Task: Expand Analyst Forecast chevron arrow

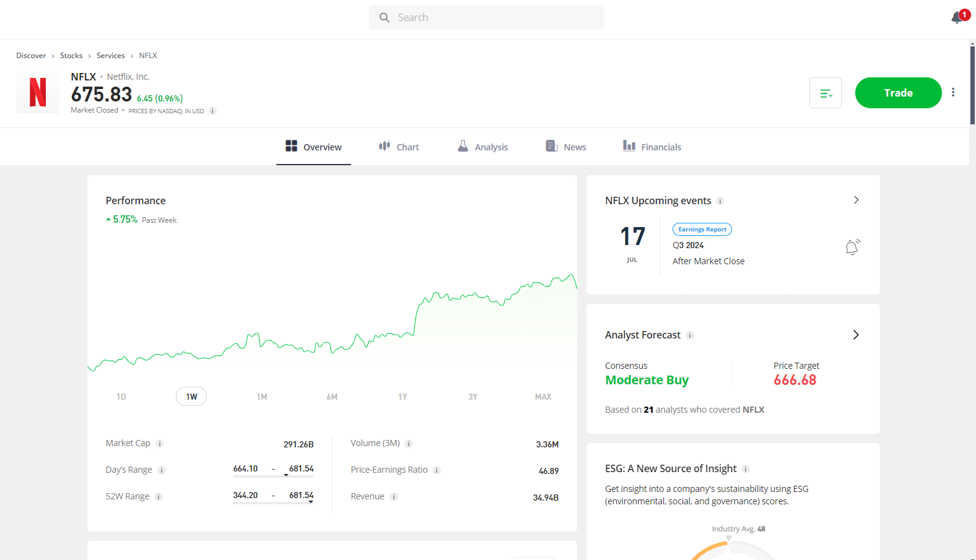Action: [856, 335]
